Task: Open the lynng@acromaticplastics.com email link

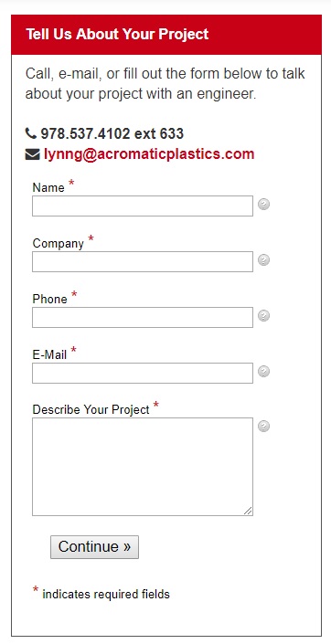Action: pos(149,154)
